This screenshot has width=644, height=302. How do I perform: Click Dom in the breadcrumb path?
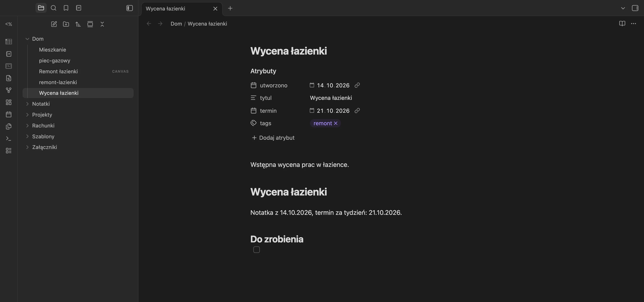[x=176, y=24]
